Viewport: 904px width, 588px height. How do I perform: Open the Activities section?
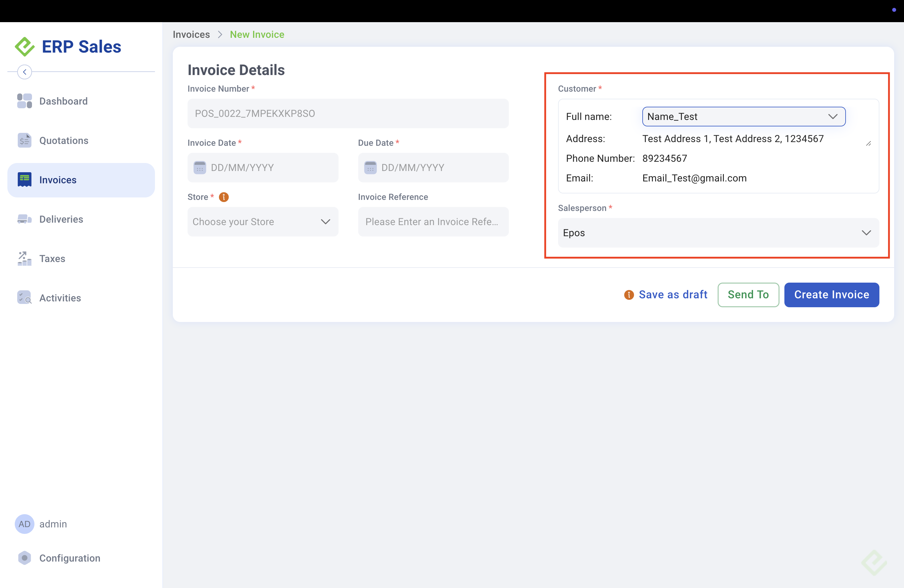(x=81, y=298)
